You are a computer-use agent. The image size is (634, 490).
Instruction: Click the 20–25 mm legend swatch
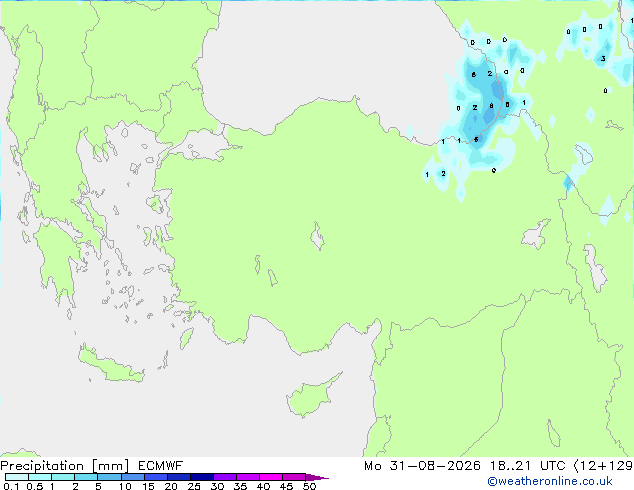click(178, 477)
